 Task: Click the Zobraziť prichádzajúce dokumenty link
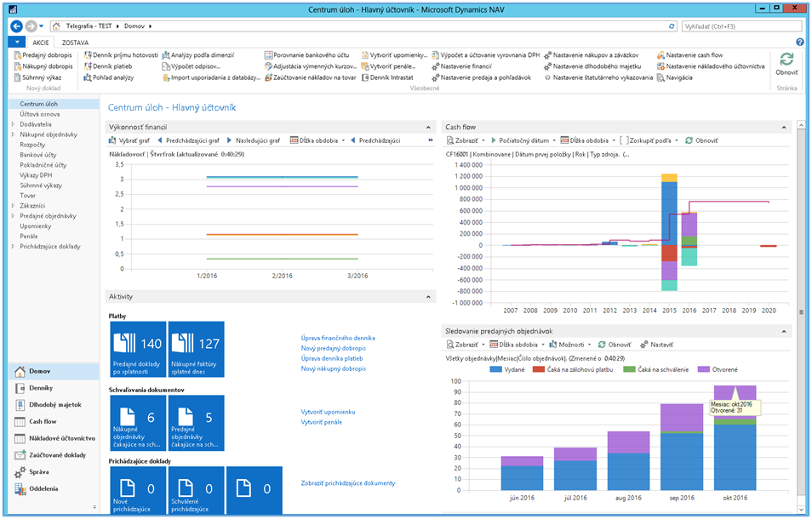[x=348, y=483]
